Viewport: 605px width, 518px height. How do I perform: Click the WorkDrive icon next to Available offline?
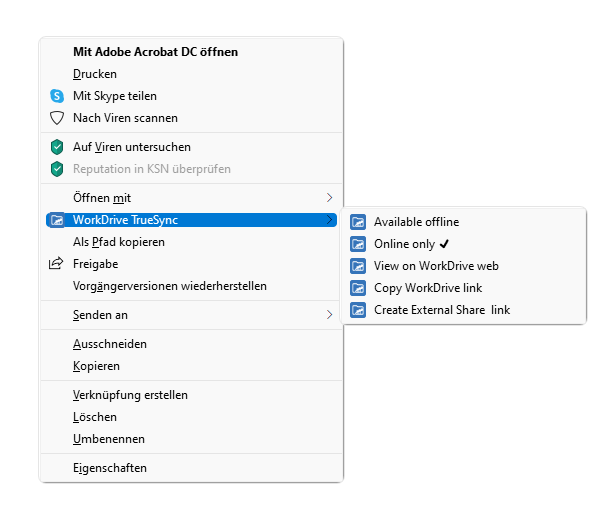(x=358, y=222)
